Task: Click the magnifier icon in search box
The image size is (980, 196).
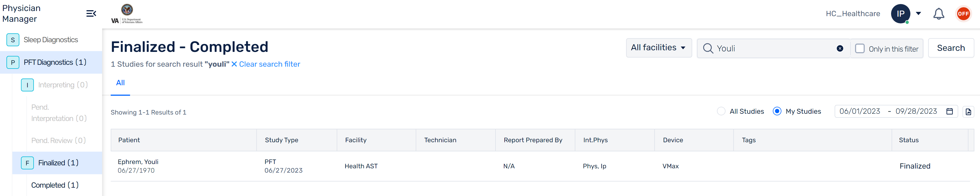Action: [x=708, y=48]
